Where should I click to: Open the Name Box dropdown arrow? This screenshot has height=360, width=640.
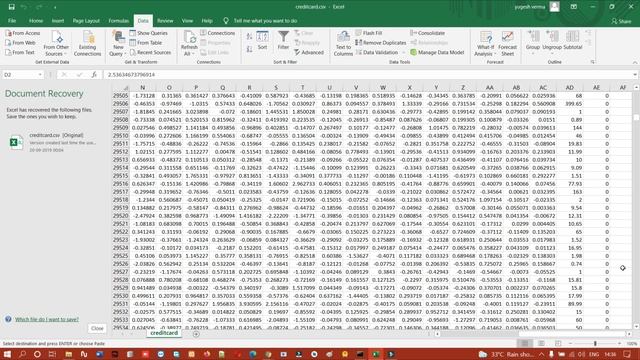(x=40, y=75)
